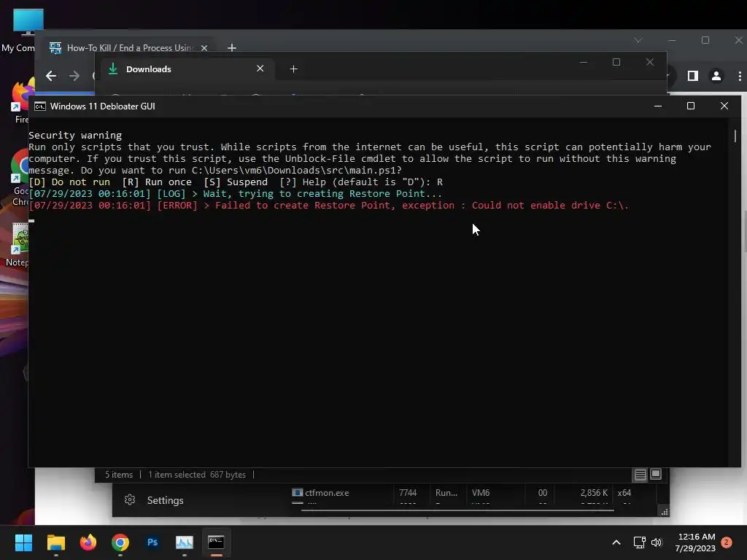747x560 pixels.
Task: Click the '5 items' status text
Action: click(x=119, y=475)
